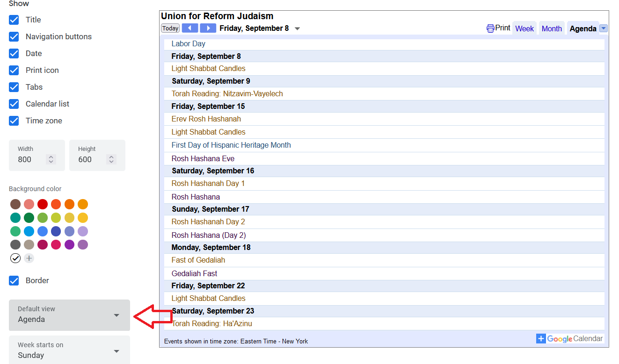
Task: Choose the salmon pink background color
Action: pyautogui.click(x=29, y=204)
